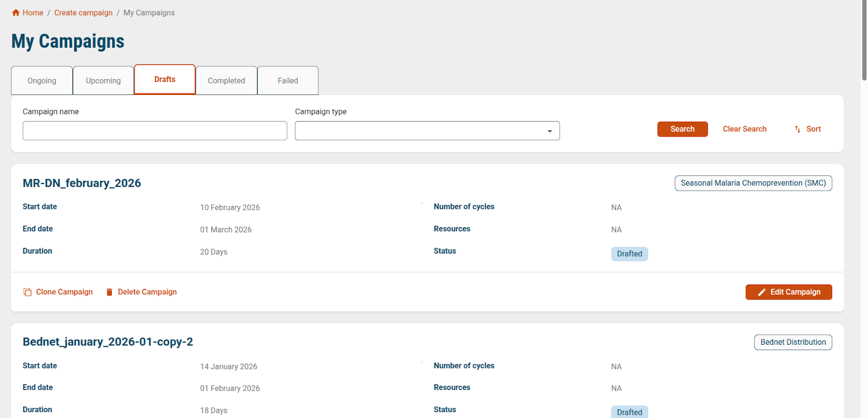Select the Drafts tab

point(164,79)
